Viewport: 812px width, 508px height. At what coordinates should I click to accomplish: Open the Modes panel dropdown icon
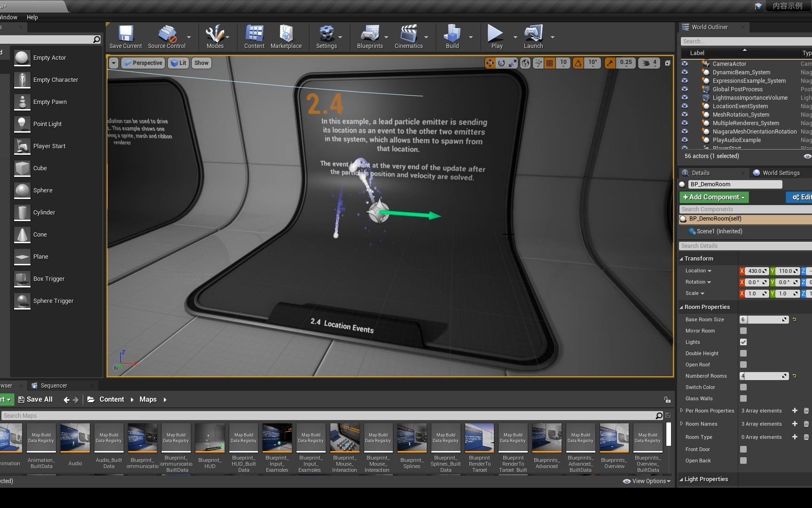(227, 38)
